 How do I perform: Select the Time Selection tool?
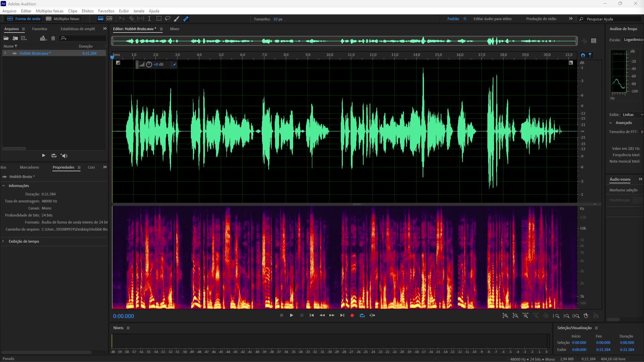click(150, 19)
